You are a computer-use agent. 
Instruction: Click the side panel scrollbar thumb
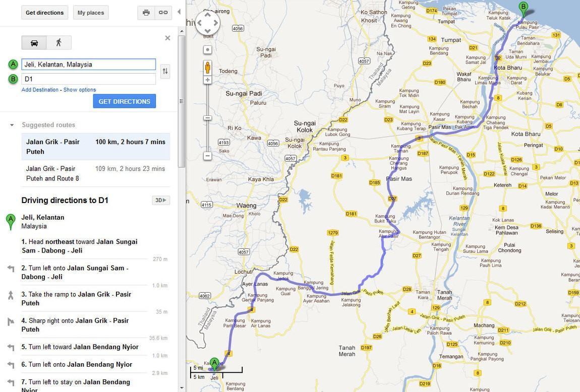(x=182, y=102)
